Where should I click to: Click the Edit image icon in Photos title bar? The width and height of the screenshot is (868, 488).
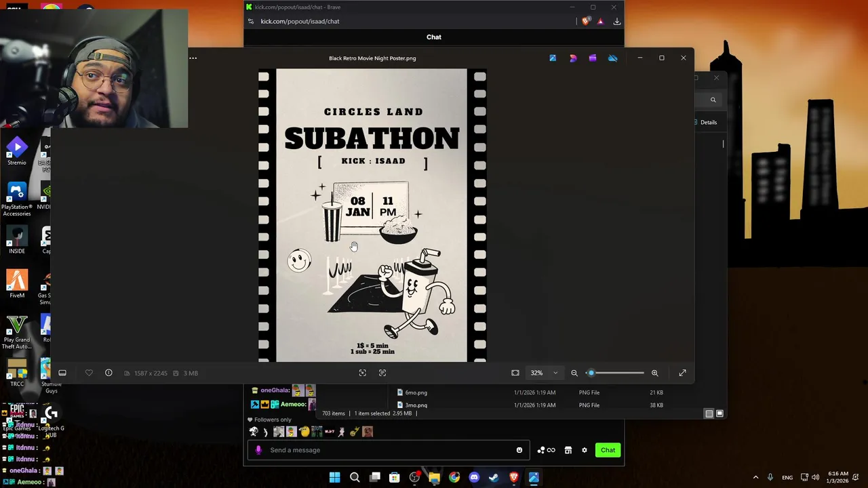tap(553, 58)
